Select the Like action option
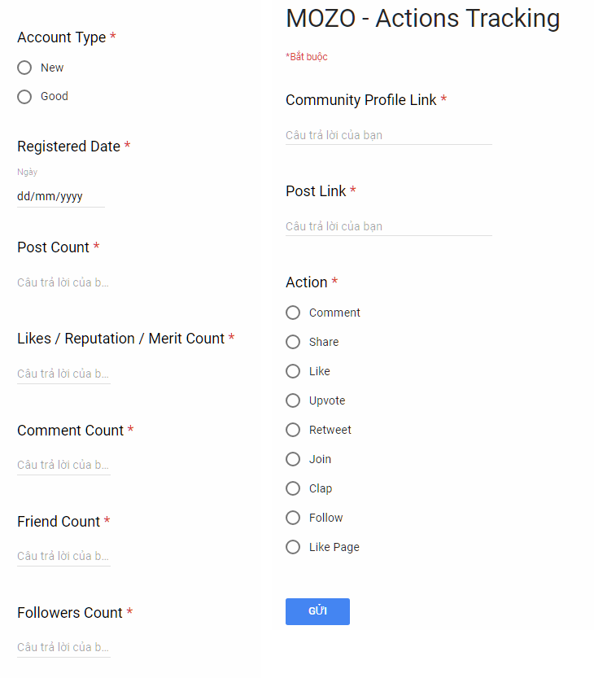Image resolution: width=594 pixels, height=700 pixels. [x=293, y=371]
